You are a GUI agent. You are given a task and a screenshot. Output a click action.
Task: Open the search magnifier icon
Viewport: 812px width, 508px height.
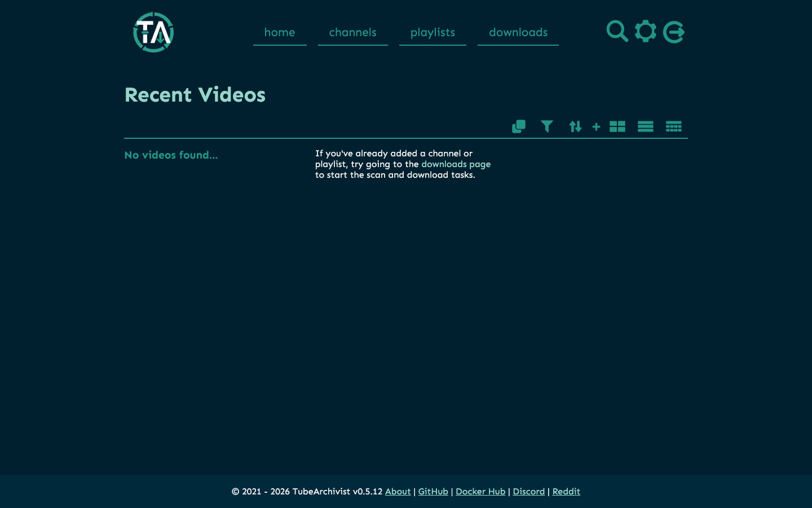point(617,32)
